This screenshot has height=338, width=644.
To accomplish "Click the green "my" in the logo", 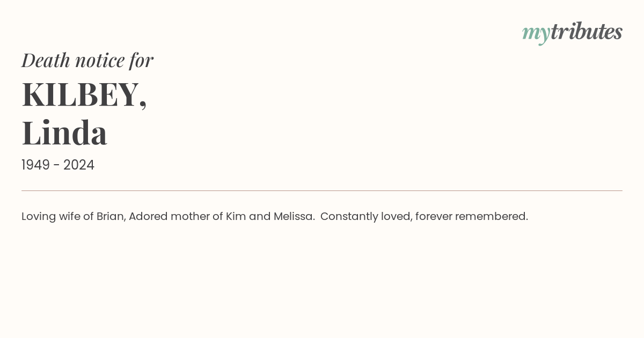I will (x=536, y=33).
